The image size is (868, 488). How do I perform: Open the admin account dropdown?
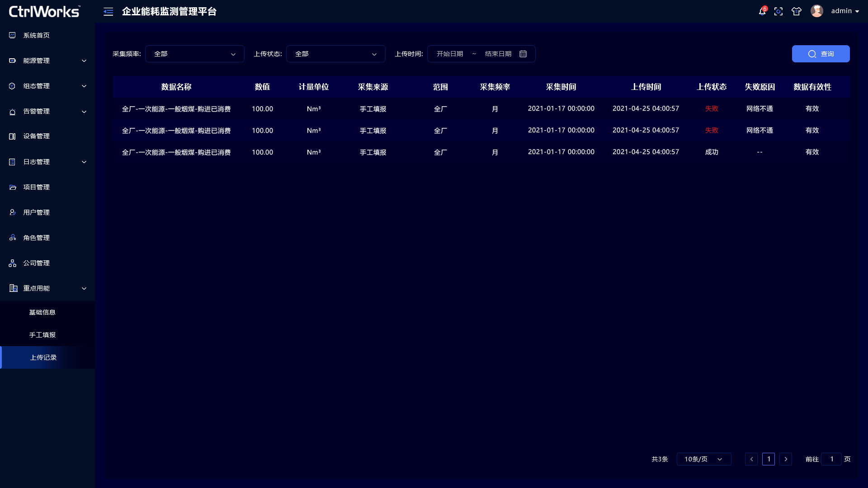click(845, 11)
